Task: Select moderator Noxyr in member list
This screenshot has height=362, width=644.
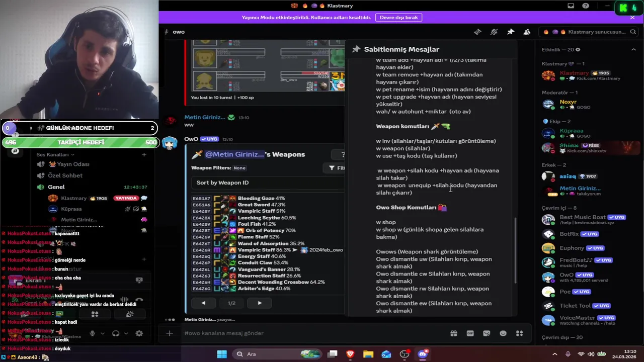Action: tap(589, 104)
